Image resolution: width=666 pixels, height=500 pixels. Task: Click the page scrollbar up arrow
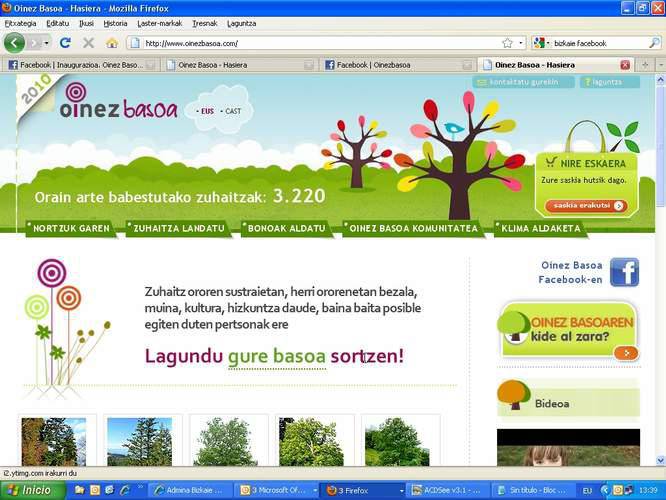660,79
